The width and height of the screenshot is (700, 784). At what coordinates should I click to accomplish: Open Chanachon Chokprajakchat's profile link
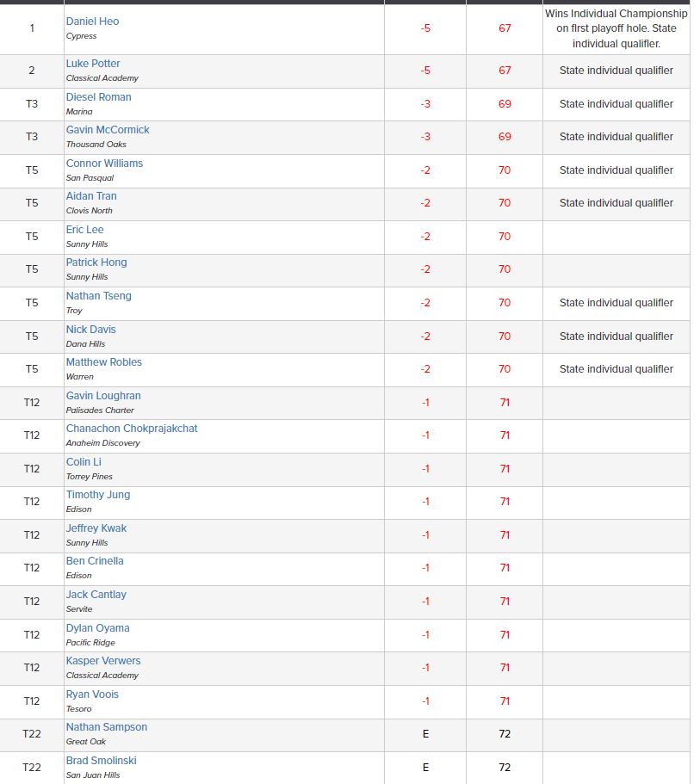click(x=132, y=429)
